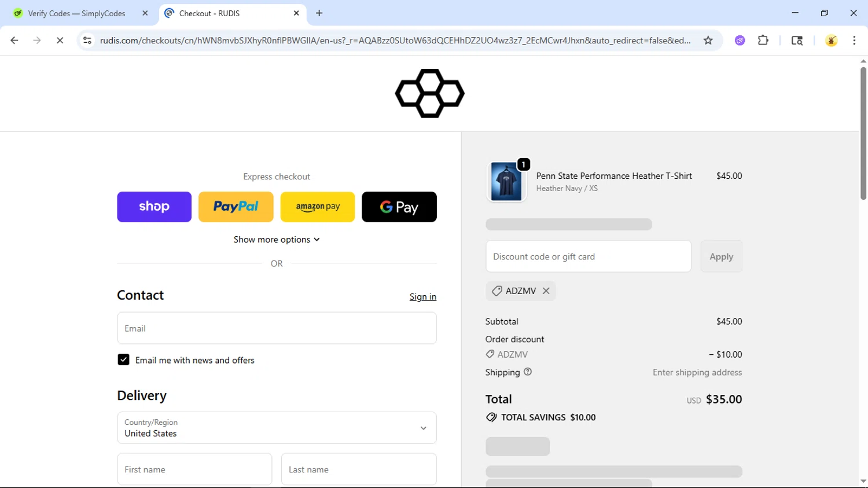Click the Email input field
The height and width of the screenshot is (488, 868).
point(277,328)
